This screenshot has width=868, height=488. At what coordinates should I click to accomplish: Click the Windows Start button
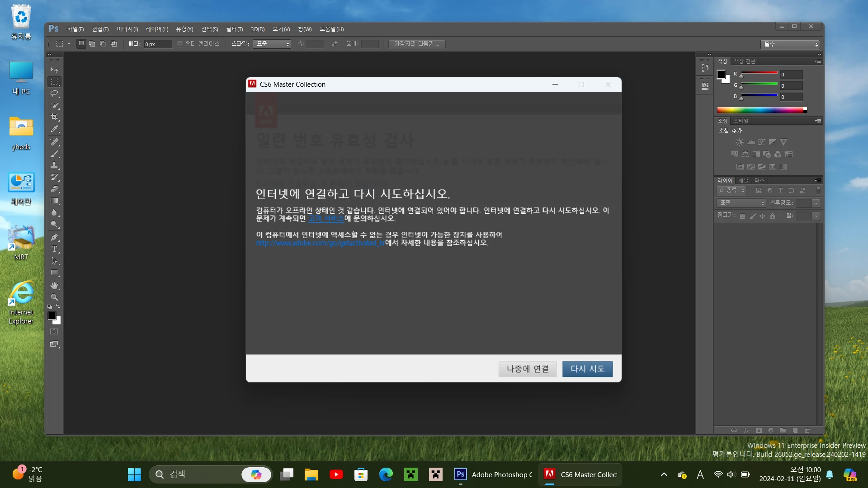pyautogui.click(x=134, y=474)
